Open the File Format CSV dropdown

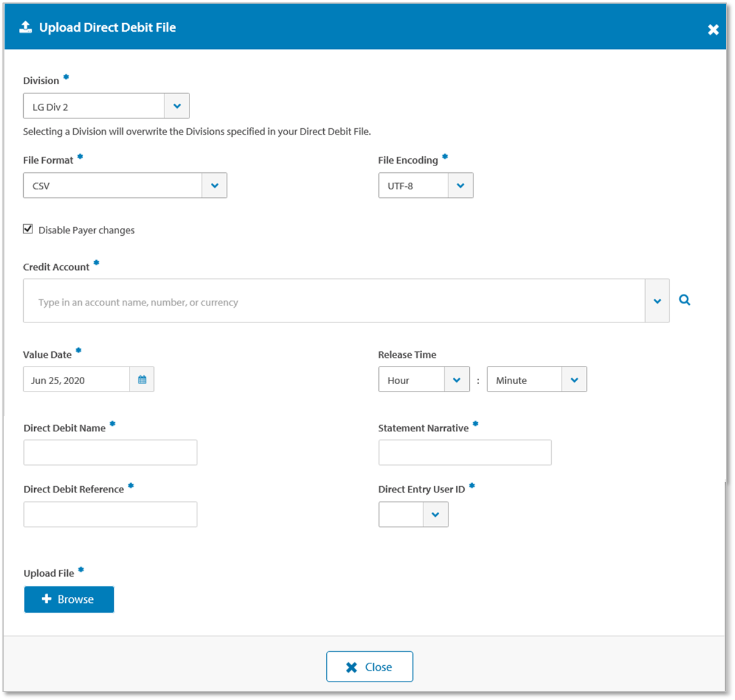point(214,186)
